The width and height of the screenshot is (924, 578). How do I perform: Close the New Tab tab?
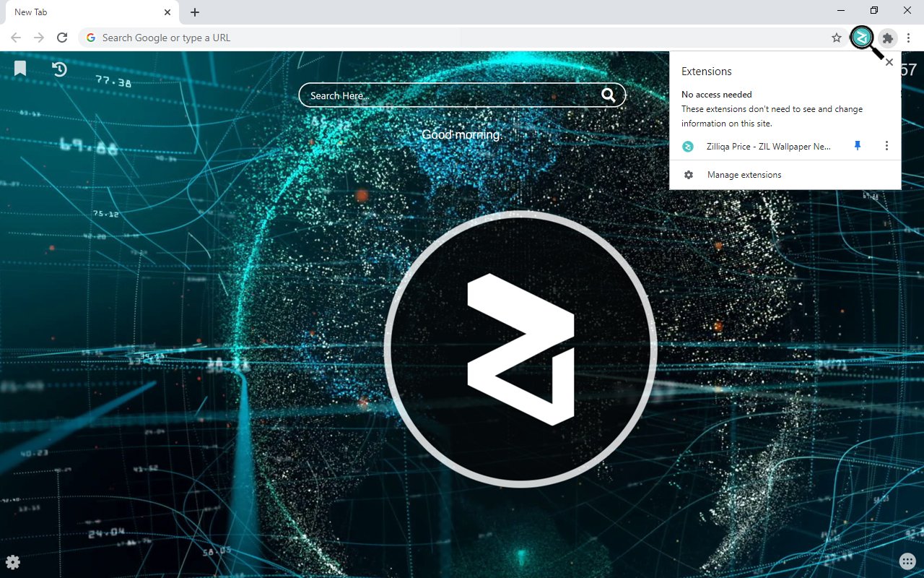pyautogui.click(x=167, y=12)
